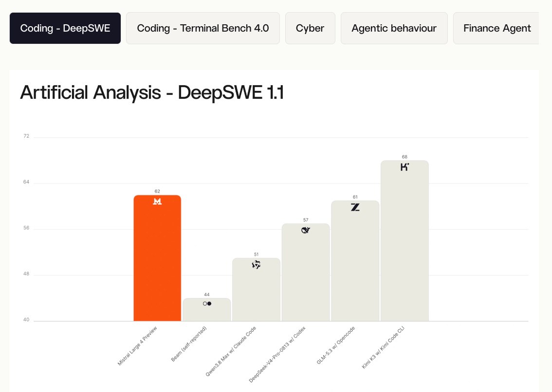
Task: Click the y-axis tick label 56
Action: pyautogui.click(x=26, y=228)
